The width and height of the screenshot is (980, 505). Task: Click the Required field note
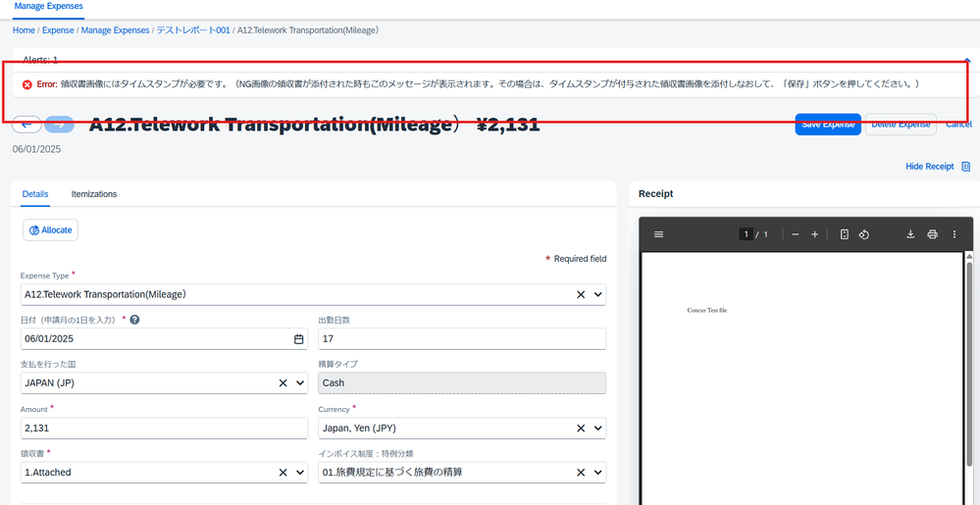click(x=576, y=259)
